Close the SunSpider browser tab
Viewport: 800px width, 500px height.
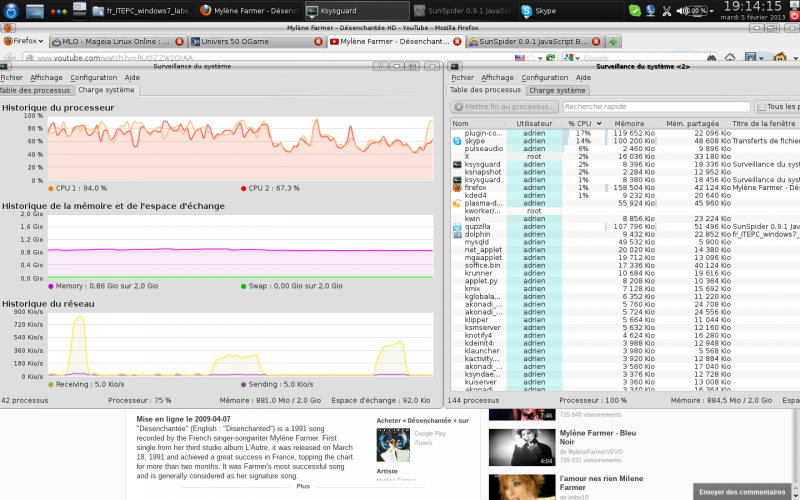[x=596, y=41]
